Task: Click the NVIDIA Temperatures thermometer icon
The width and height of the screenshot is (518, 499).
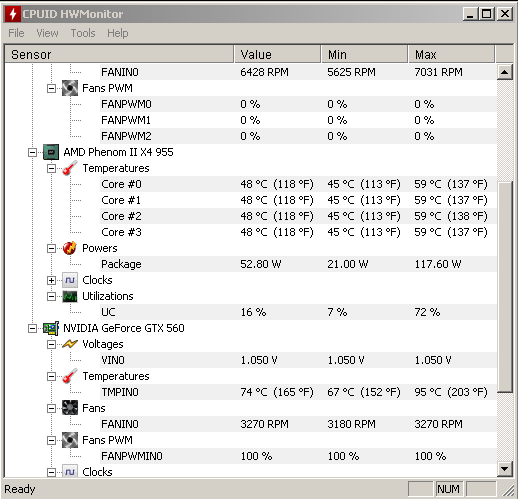Action: pyautogui.click(x=70, y=376)
